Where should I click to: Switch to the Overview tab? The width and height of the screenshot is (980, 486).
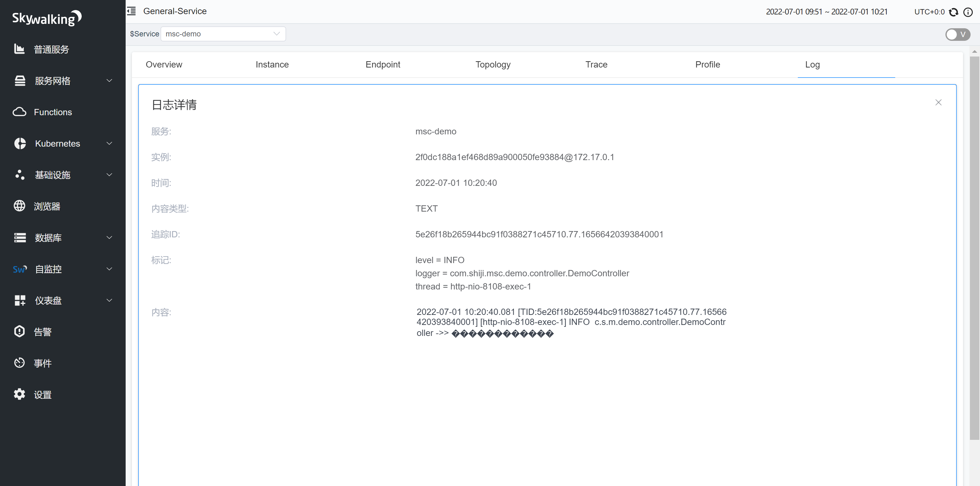pyautogui.click(x=164, y=65)
